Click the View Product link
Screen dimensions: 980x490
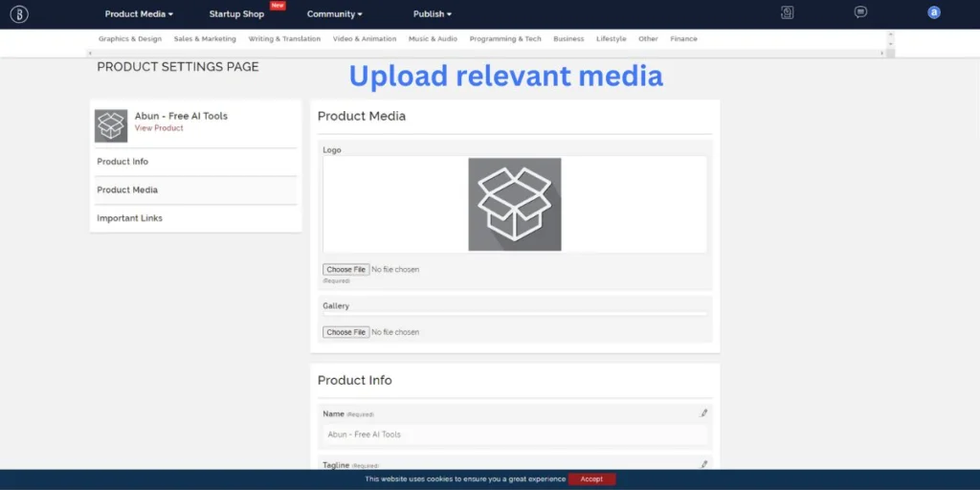pyautogui.click(x=160, y=128)
